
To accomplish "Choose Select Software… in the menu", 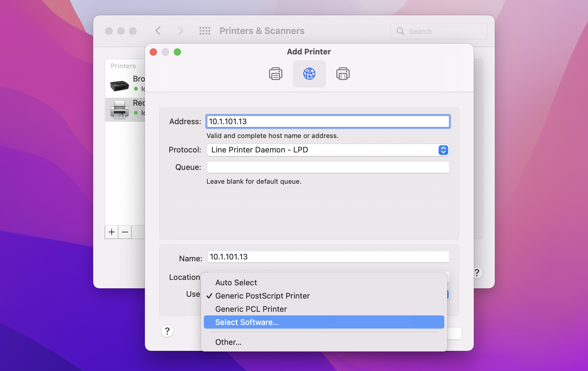I will coord(247,322).
